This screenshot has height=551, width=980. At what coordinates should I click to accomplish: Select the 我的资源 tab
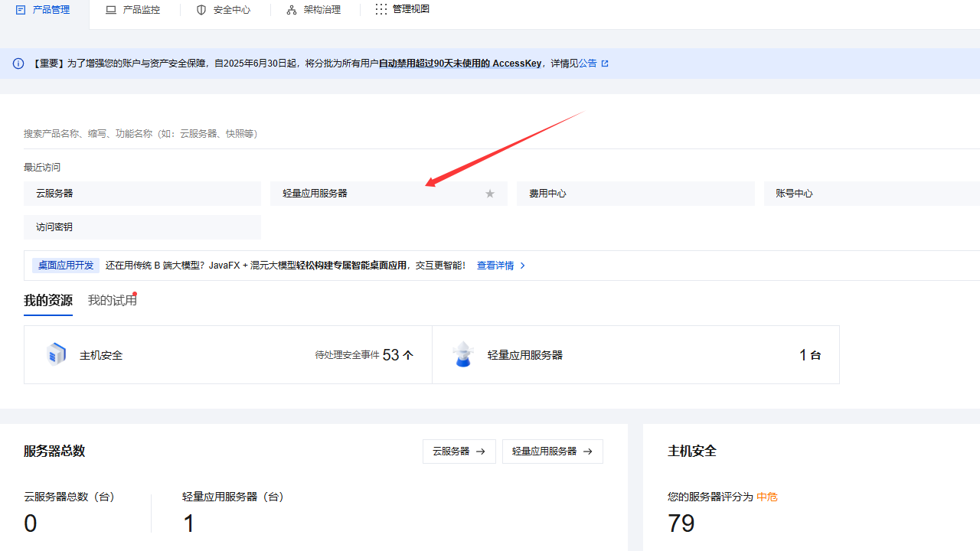47,300
